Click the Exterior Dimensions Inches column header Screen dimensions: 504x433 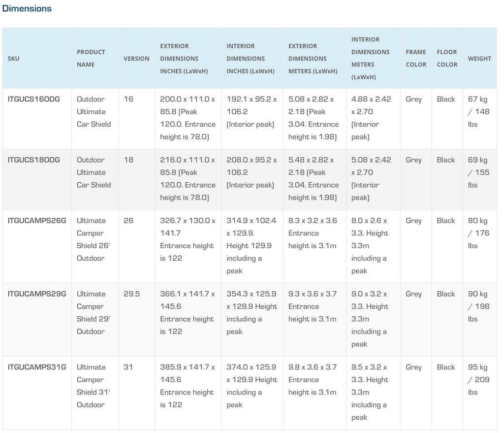point(184,59)
